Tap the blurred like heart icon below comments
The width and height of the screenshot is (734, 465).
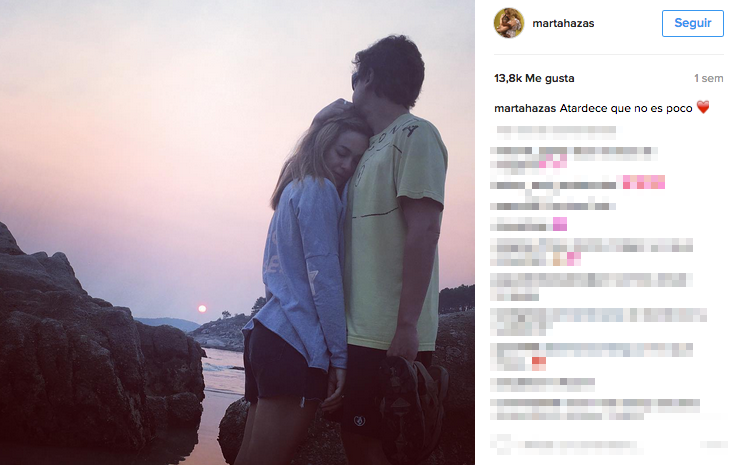coord(504,444)
